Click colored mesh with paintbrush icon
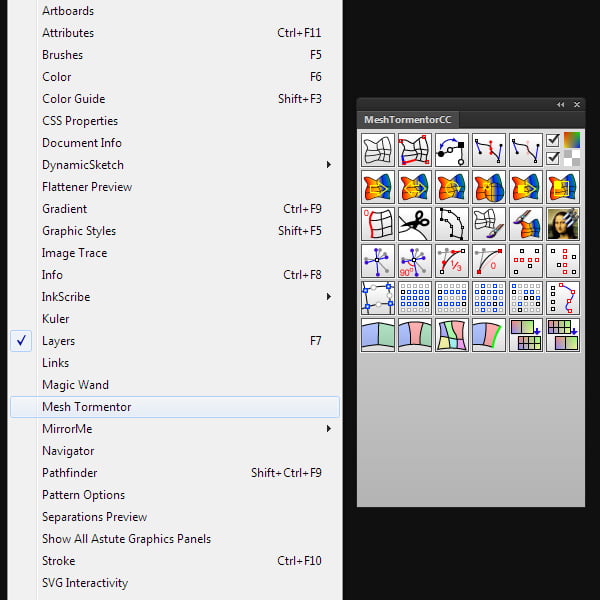 (526, 224)
